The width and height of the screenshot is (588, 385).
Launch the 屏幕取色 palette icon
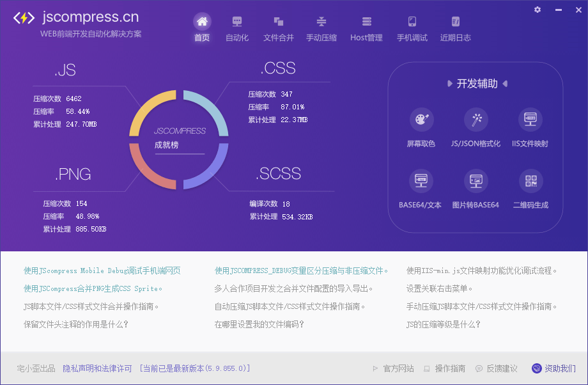(421, 120)
